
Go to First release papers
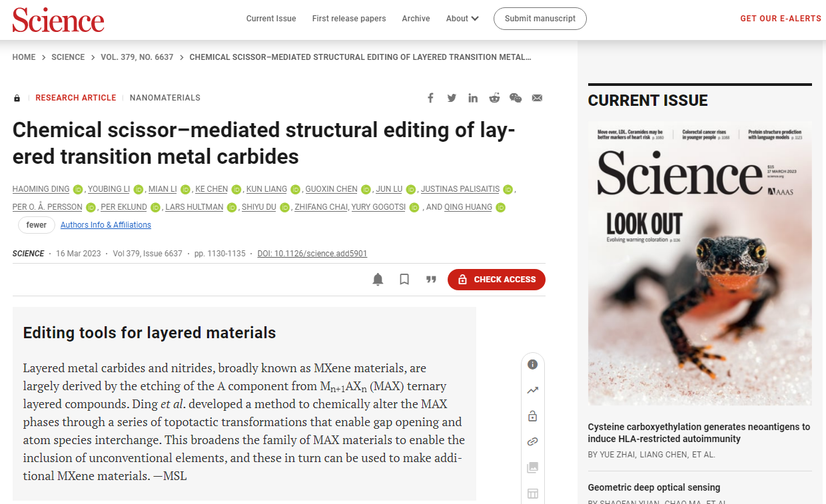pos(349,19)
